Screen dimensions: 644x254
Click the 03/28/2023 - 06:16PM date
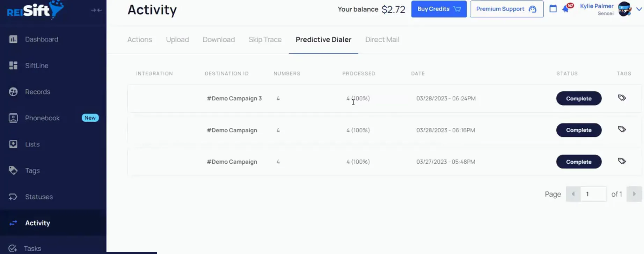[x=446, y=130]
